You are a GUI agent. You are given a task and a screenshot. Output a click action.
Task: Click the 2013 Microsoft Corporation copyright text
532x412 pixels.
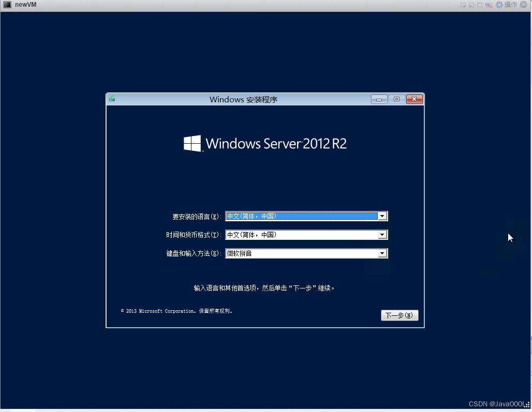coord(177,311)
